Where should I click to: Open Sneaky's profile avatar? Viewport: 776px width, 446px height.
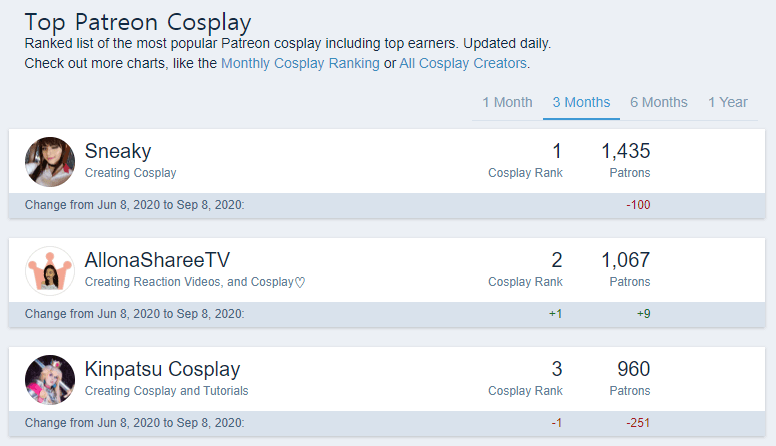click(50, 162)
